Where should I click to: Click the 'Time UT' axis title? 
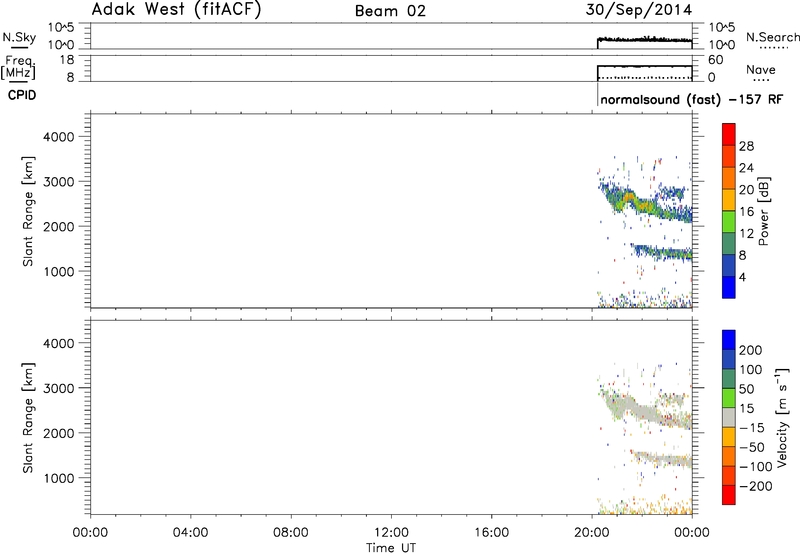click(391, 548)
